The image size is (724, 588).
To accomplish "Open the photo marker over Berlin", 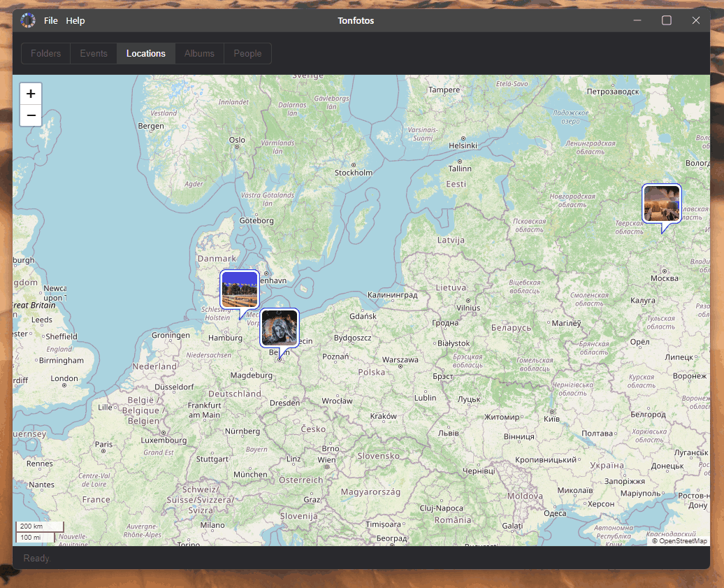I will 280,329.
